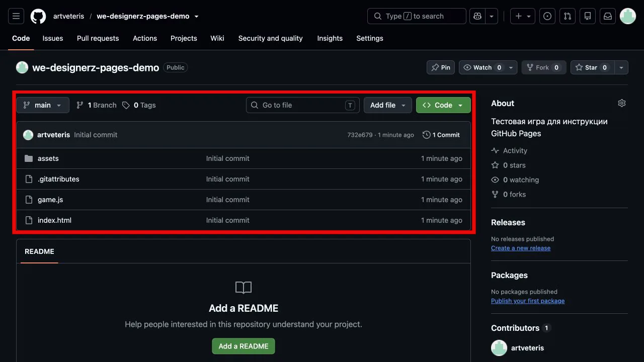View the 1 Commit history
The image size is (644, 362).
(441, 135)
